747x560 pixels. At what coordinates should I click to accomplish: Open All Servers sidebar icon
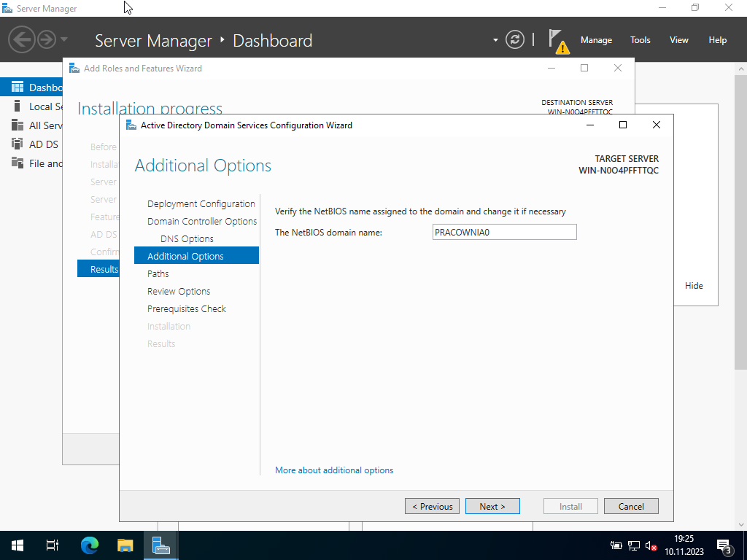click(x=18, y=125)
